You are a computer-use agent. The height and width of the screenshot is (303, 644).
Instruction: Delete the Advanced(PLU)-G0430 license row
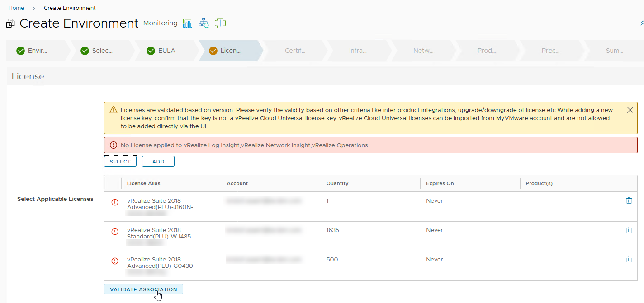coord(629,260)
